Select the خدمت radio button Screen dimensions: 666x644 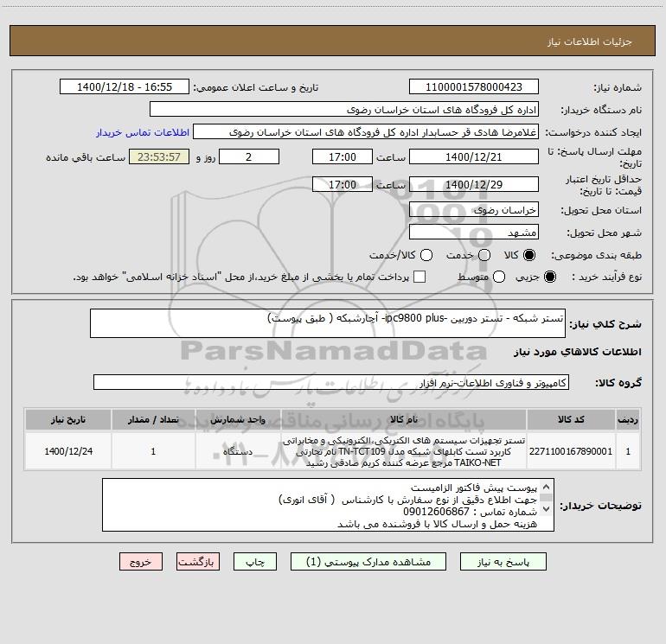click(484, 255)
